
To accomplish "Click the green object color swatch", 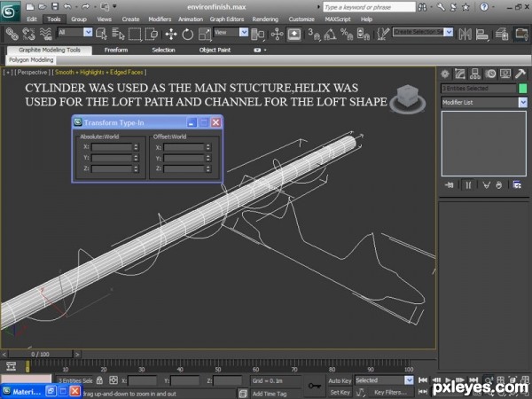I will 523,89.
